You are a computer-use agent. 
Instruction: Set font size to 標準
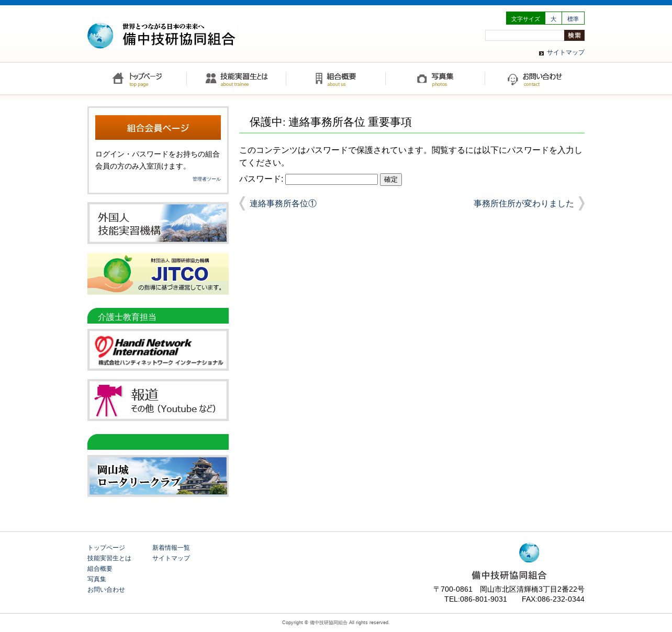573,18
